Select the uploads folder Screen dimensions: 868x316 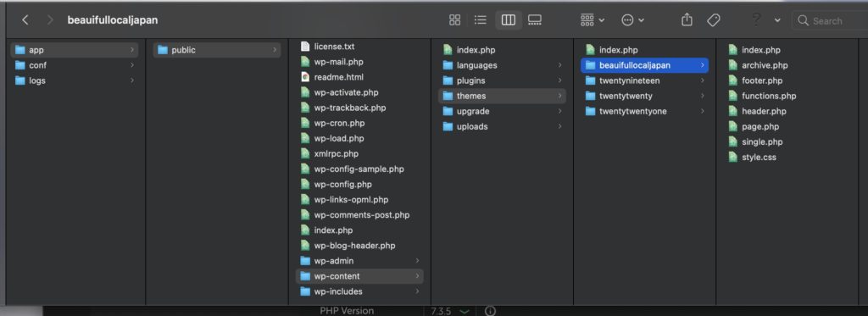503,126
